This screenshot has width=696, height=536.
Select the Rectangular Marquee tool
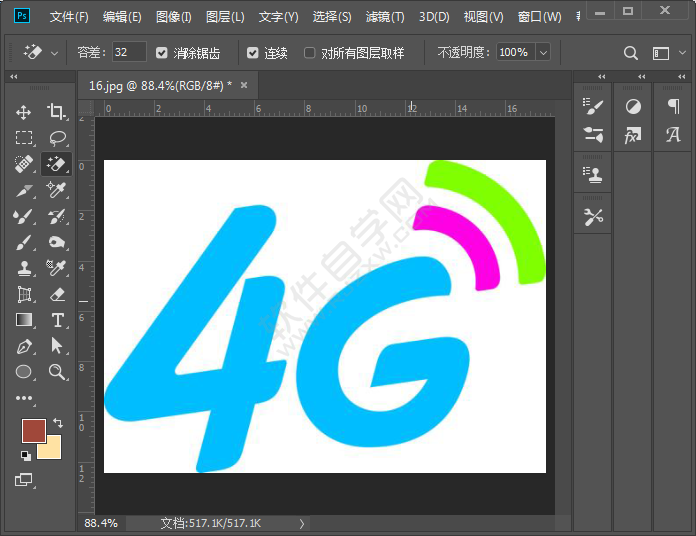(x=24, y=138)
